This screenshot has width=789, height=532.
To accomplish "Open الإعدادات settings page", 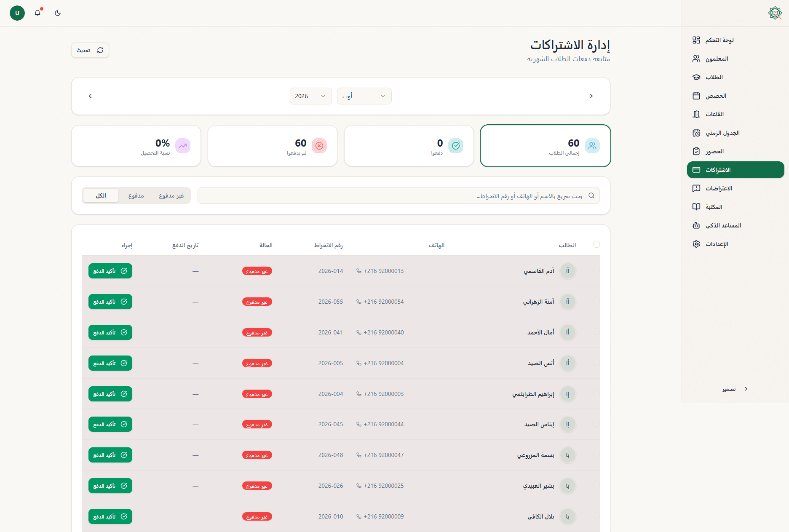I will [x=736, y=244].
